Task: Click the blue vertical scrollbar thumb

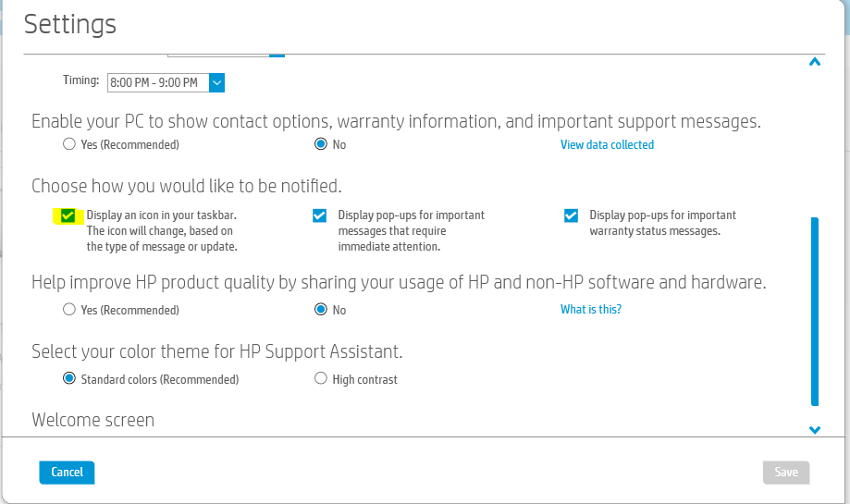Action: 815,311
